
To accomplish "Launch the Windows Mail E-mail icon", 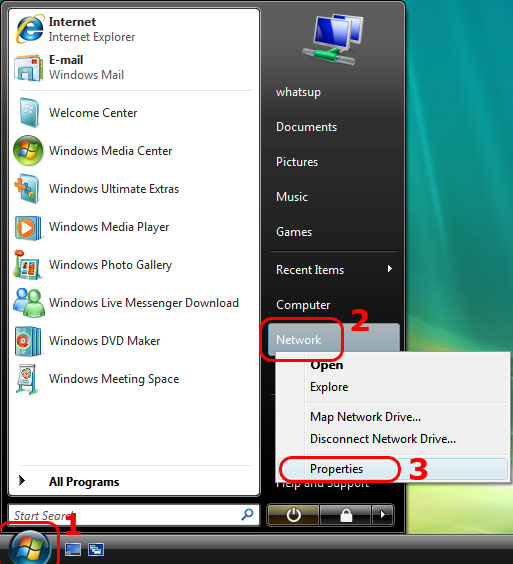I will 28,68.
